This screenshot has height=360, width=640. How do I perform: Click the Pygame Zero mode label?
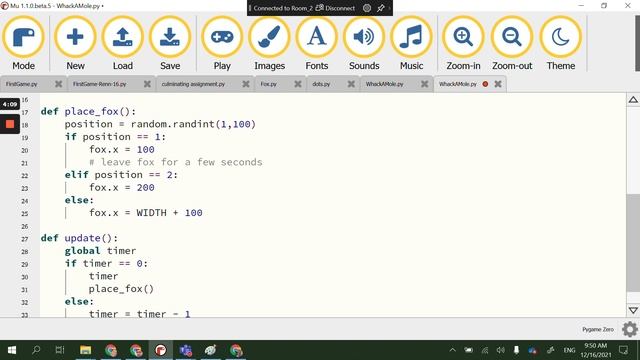pyautogui.click(x=598, y=329)
